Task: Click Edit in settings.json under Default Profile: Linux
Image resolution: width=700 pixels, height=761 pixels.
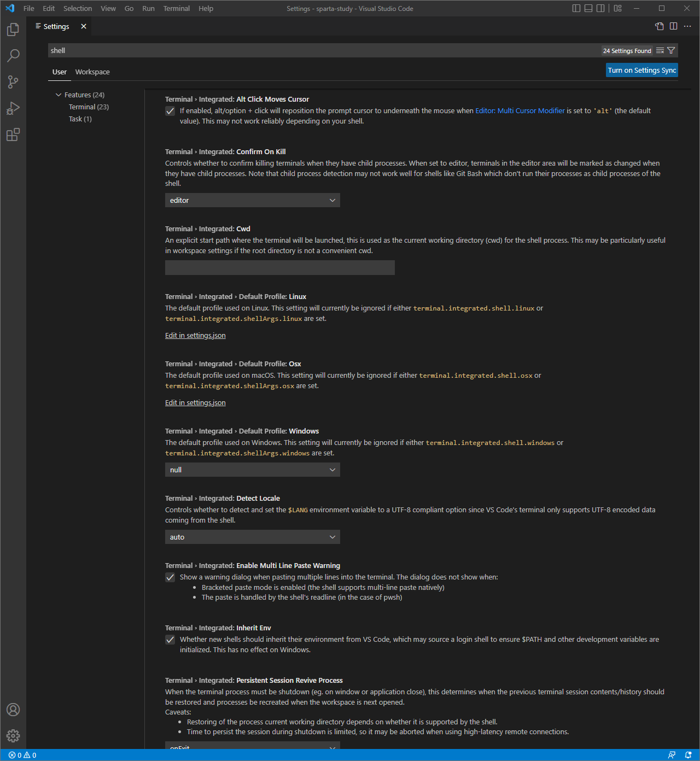Action: [x=195, y=336]
